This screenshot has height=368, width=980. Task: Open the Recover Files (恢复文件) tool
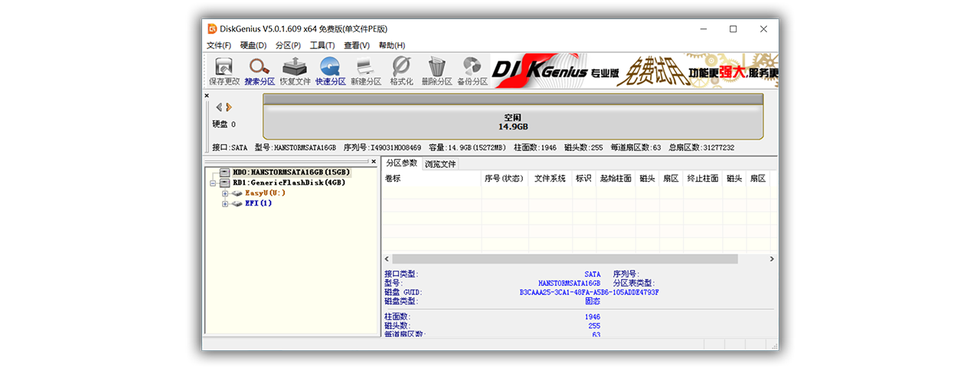point(295,71)
